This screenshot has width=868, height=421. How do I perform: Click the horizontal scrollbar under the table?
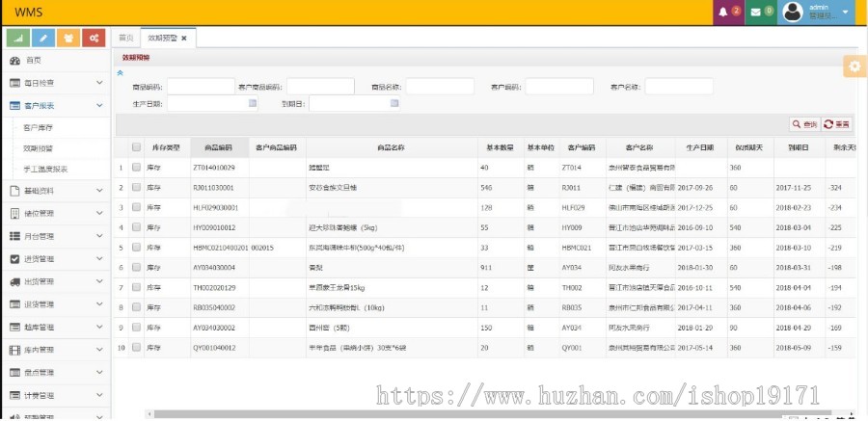(x=493, y=414)
